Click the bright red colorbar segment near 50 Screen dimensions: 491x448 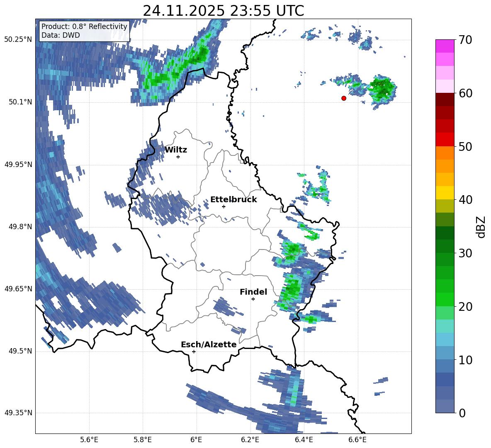coord(445,140)
